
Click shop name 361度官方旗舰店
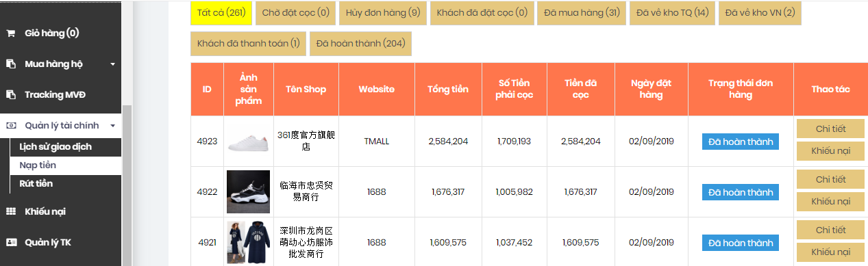click(306, 142)
